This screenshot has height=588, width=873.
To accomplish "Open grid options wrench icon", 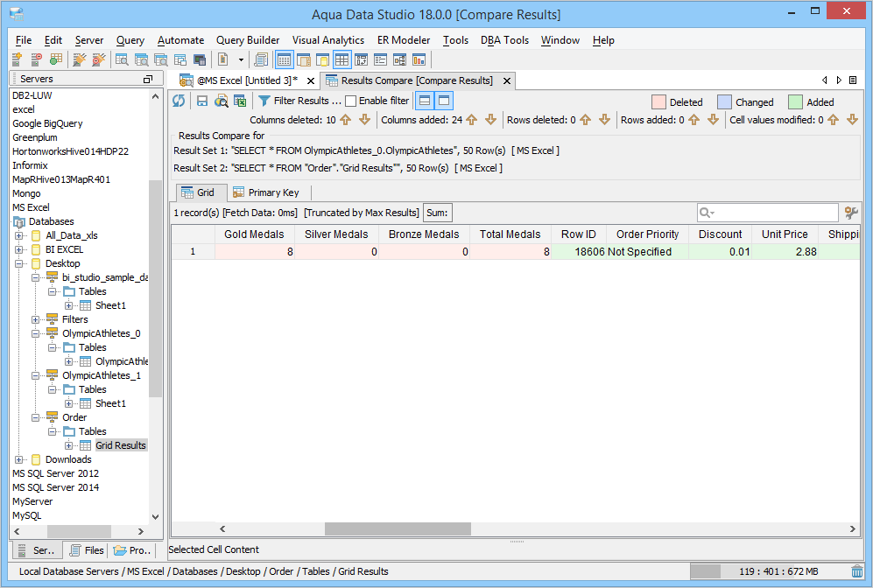I will pyautogui.click(x=851, y=213).
